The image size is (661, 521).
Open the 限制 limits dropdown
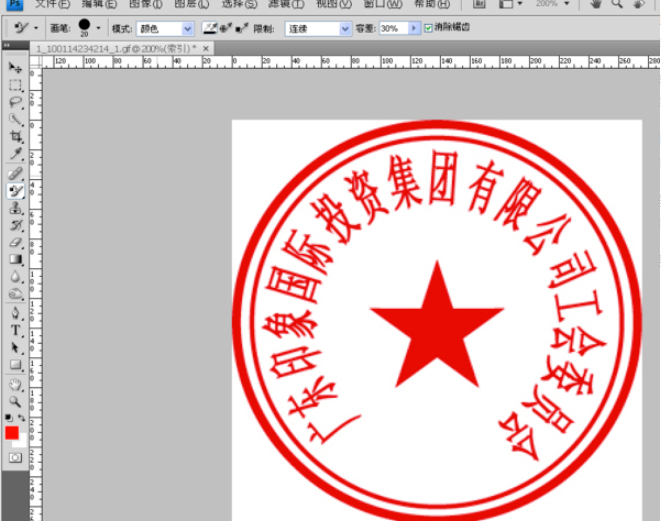point(318,29)
